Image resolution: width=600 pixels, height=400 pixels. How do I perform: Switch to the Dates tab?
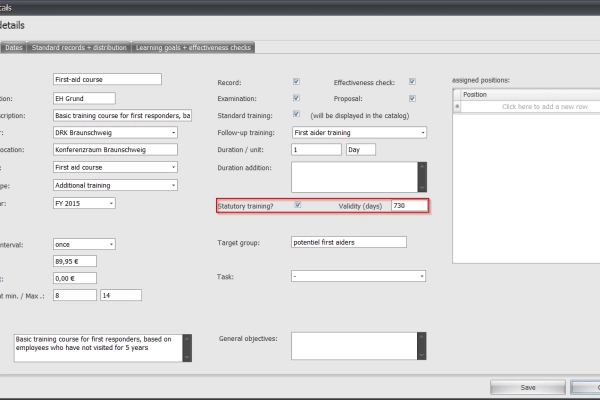click(13, 47)
